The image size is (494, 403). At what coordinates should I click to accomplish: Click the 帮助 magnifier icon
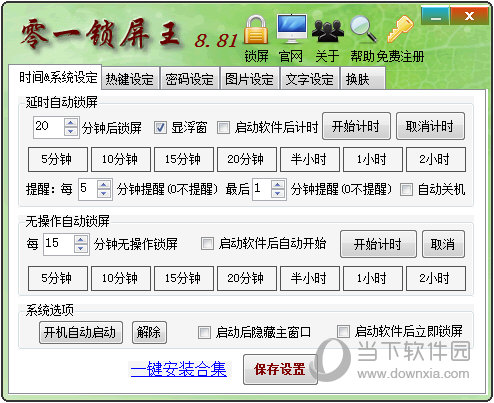[363, 29]
